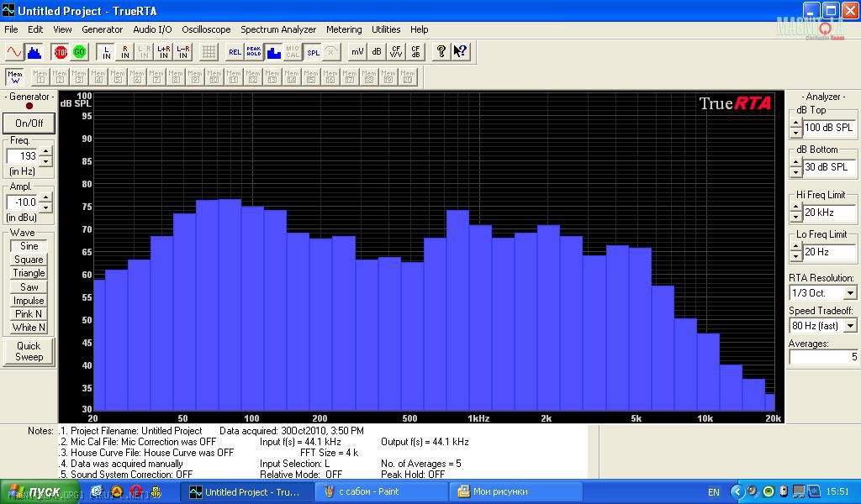Click the red STOP icon
The width and height of the screenshot is (861, 504).
61,52
